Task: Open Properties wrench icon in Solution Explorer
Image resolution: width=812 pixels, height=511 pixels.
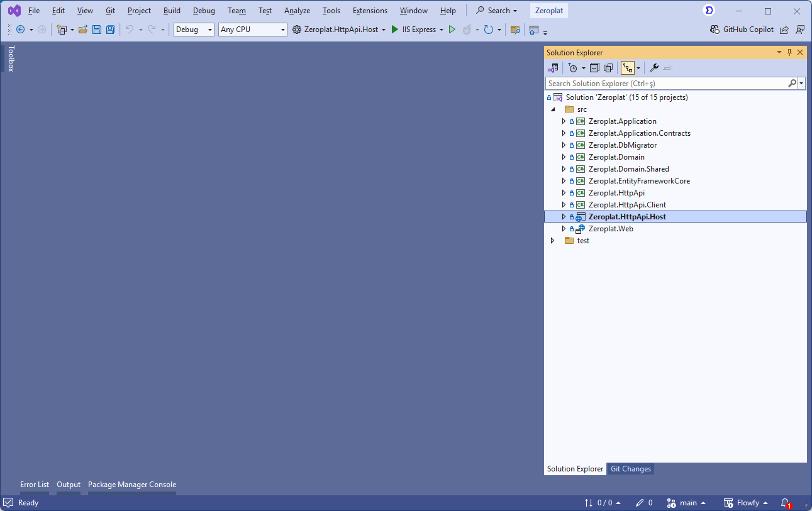Action: [x=654, y=68]
